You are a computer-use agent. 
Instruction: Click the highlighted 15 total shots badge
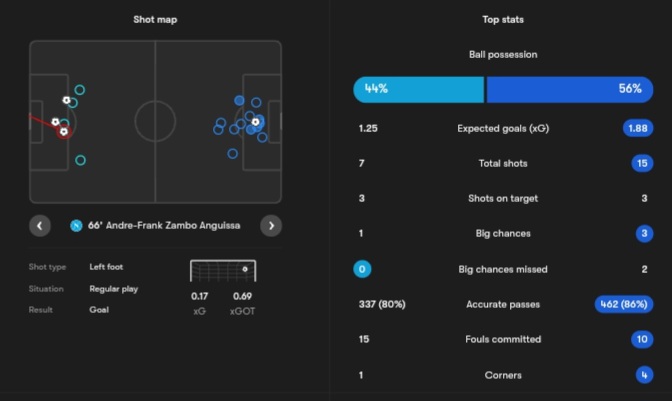tap(643, 163)
